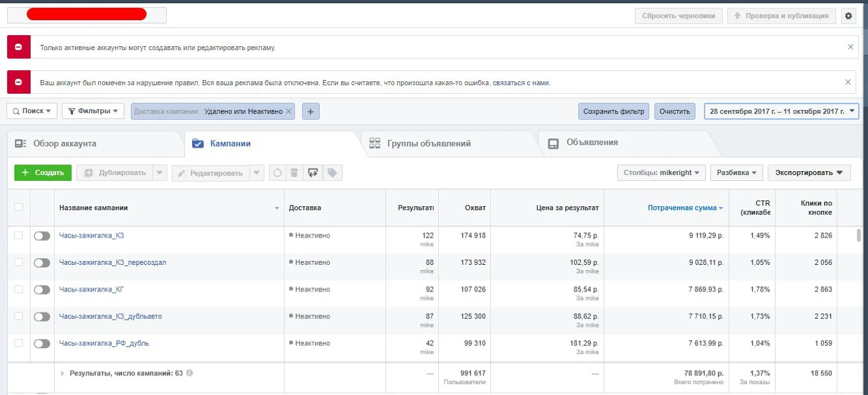868x395 pixels.
Task: Click the plus icon to add filter
Action: click(x=311, y=111)
